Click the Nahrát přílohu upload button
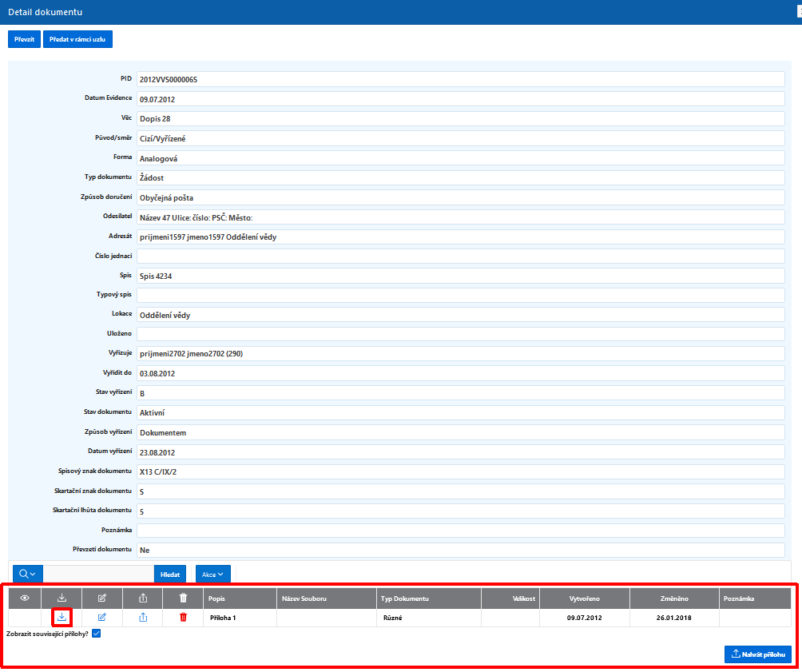The width and height of the screenshot is (802, 672). click(757, 654)
